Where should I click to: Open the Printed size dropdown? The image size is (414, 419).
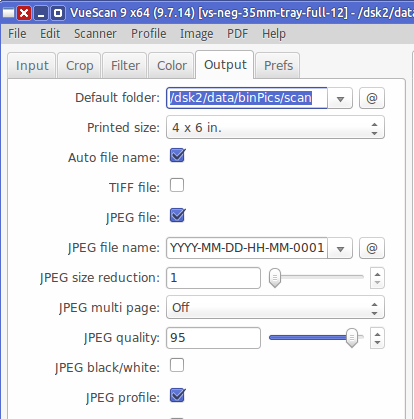point(275,127)
